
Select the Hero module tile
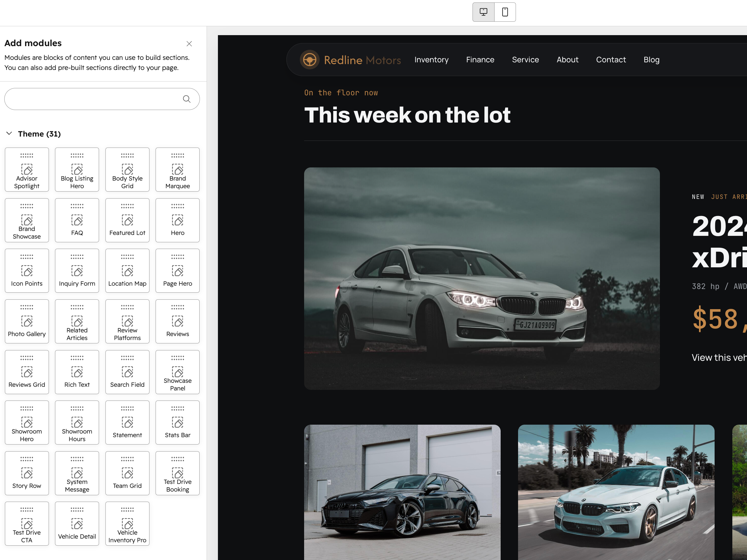[x=178, y=220]
